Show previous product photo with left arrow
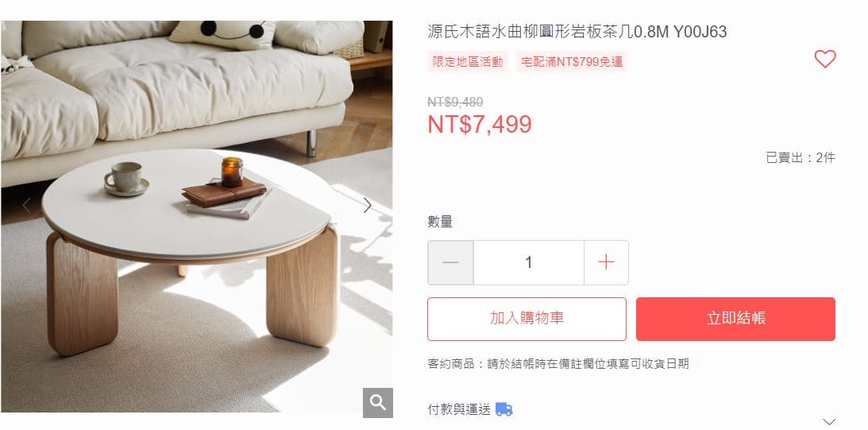The height and width of the screenshot is (430, 868). (26, 206)
